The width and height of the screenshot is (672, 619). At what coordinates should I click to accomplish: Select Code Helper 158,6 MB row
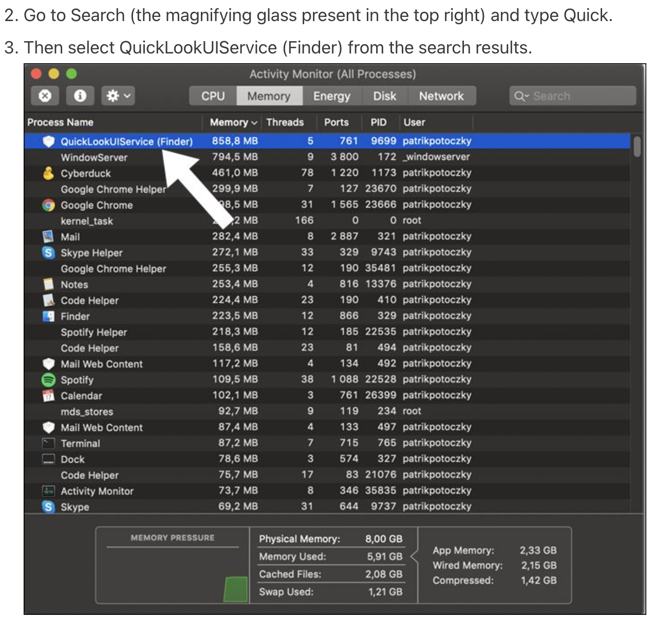(x=327, y=348)
